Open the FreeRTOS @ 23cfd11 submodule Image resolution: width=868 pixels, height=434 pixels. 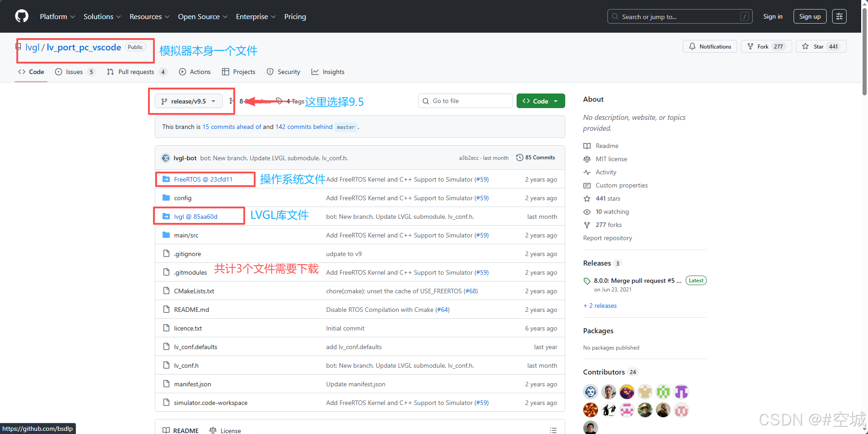(x=203, y=179)
